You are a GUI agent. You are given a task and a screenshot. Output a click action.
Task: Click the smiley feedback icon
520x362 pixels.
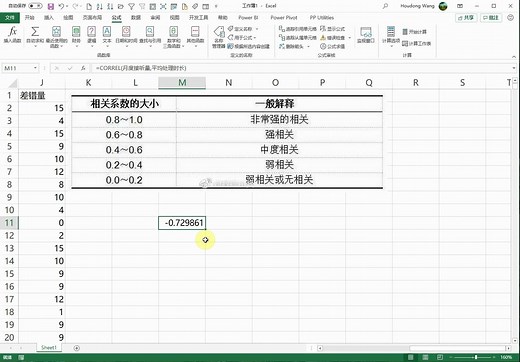(510, 18)
